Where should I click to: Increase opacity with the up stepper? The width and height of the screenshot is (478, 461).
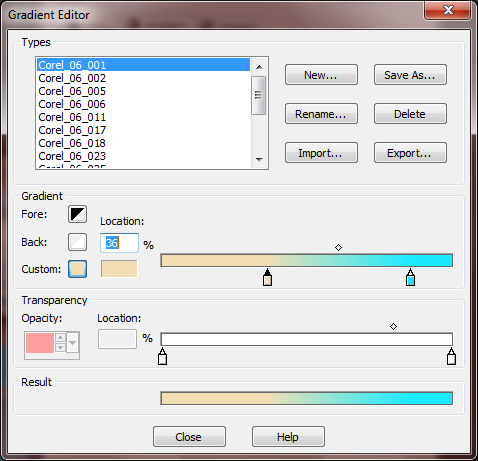pos(60,337)
